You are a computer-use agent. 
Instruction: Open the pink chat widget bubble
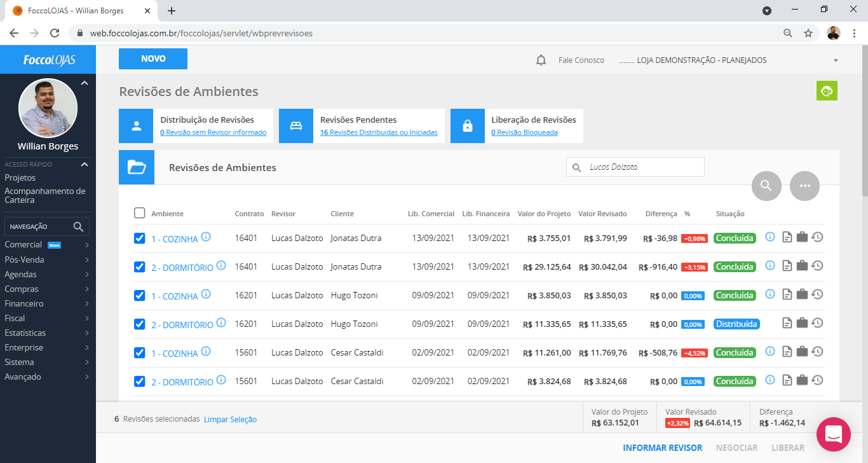coord(833,434)
